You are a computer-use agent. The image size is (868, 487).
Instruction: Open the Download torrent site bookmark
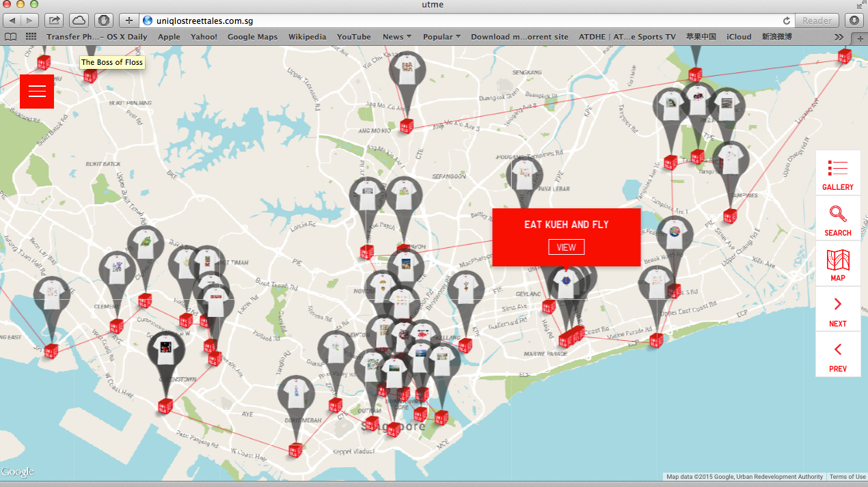[519, 37]
